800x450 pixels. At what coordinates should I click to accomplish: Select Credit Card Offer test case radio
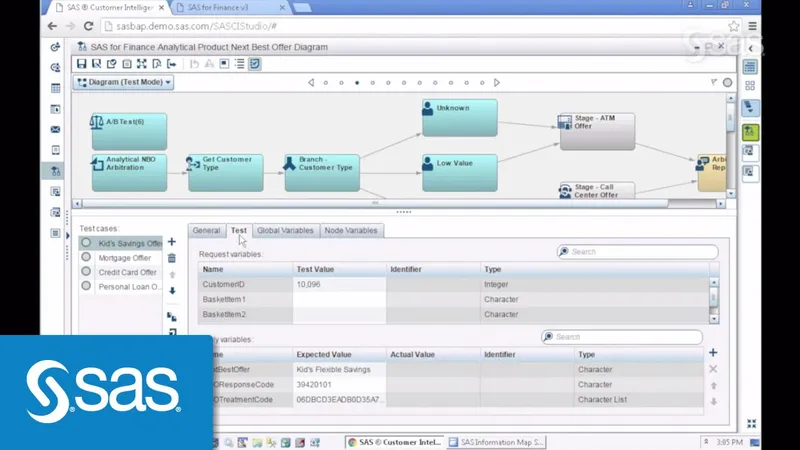tap(86, 271)
